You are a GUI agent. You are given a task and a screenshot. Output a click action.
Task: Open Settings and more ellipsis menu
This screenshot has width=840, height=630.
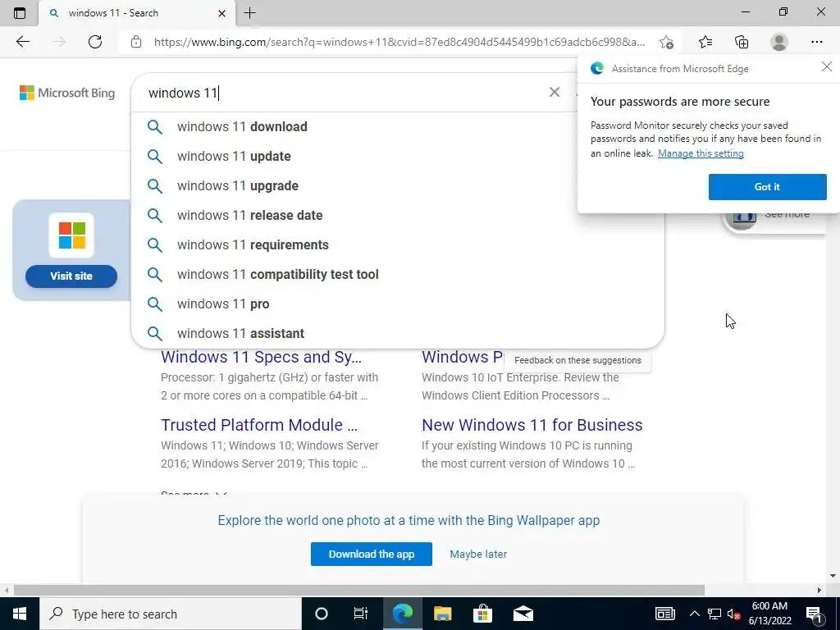click(x=816, y=42)
